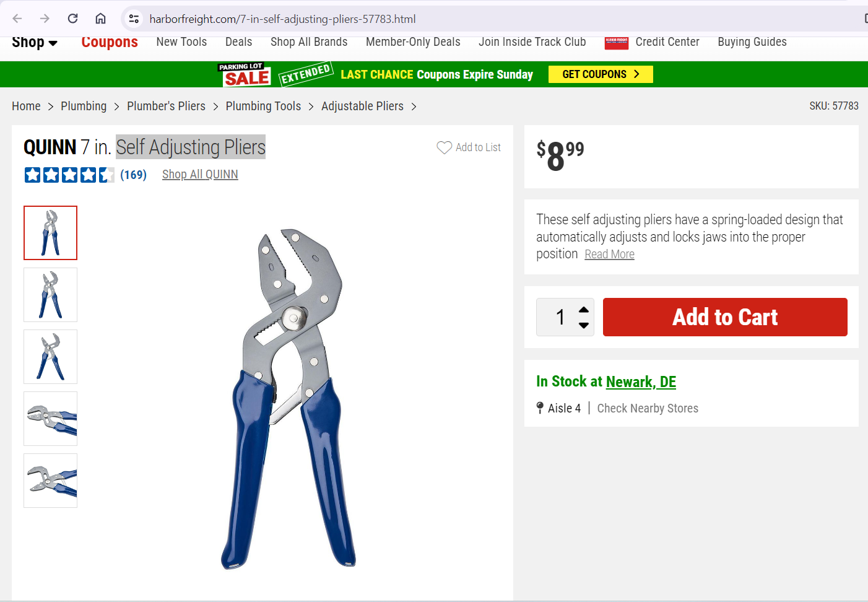Open the Deals menu item

pos(238,41)
